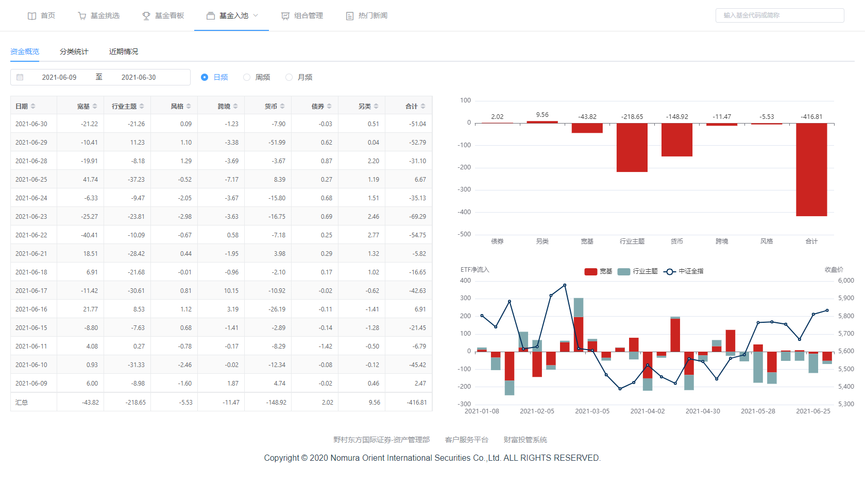Click -416.81 total in summary row
The height and width of the screenshot is (504, 865).
(x=416, y=403)
